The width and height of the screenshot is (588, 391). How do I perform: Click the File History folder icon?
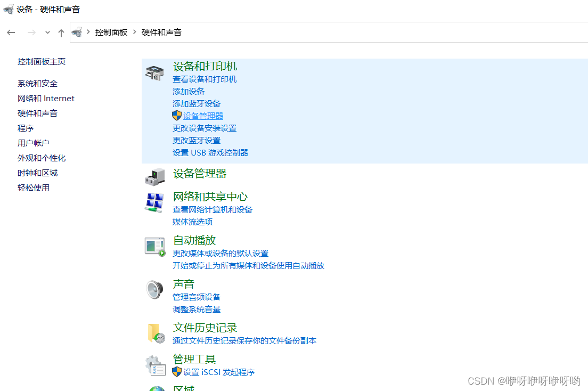(156, 333)
